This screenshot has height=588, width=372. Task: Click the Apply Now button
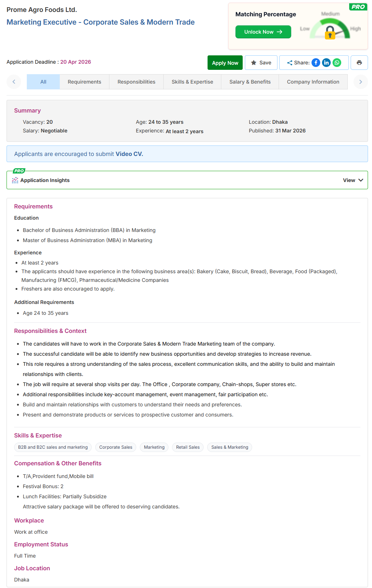pos(225,63)
